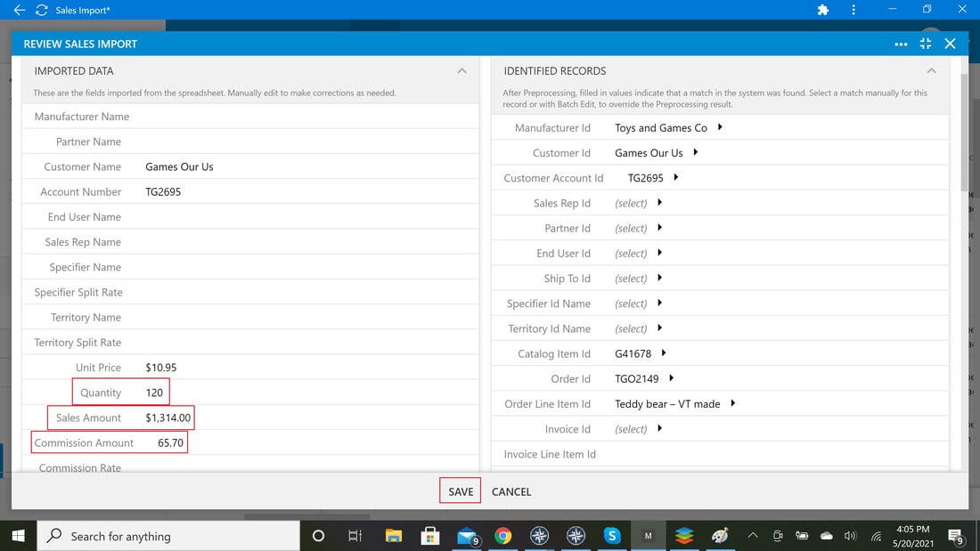Open Partner Id select arrow
The height and width of the screenshot is (551, 980).
pyautogui.click(x=659, y=227)
